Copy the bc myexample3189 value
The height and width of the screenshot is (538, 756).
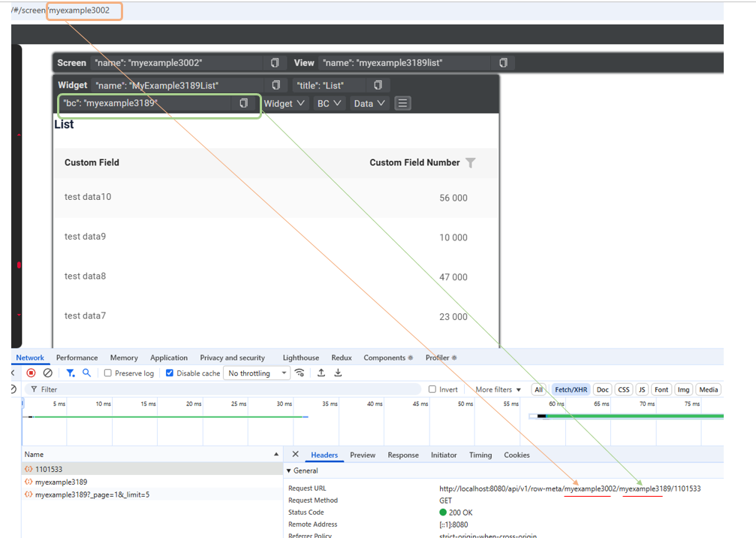(243, 104)
